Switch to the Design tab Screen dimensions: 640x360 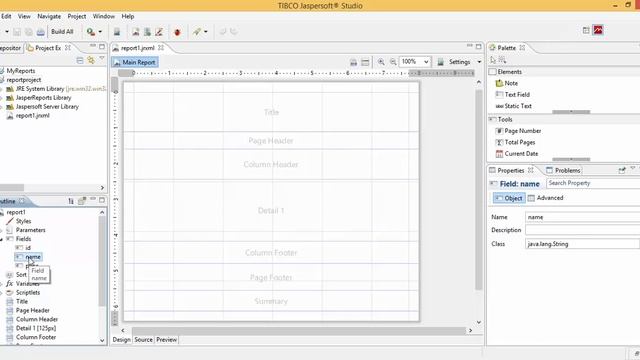tap(121, 340)
